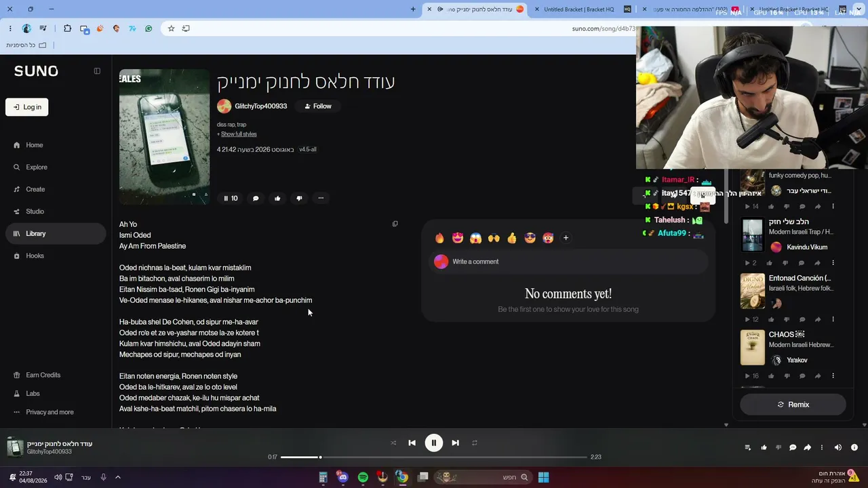The width and height of the screenshot is (868, 488).
Task: Open Chrome extensions puzzle icon
Action: (x=67, y=28)
